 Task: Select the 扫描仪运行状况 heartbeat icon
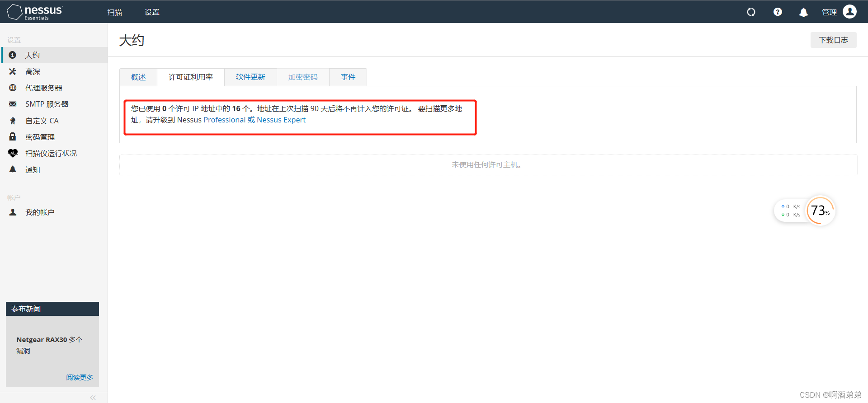[13, 153]
